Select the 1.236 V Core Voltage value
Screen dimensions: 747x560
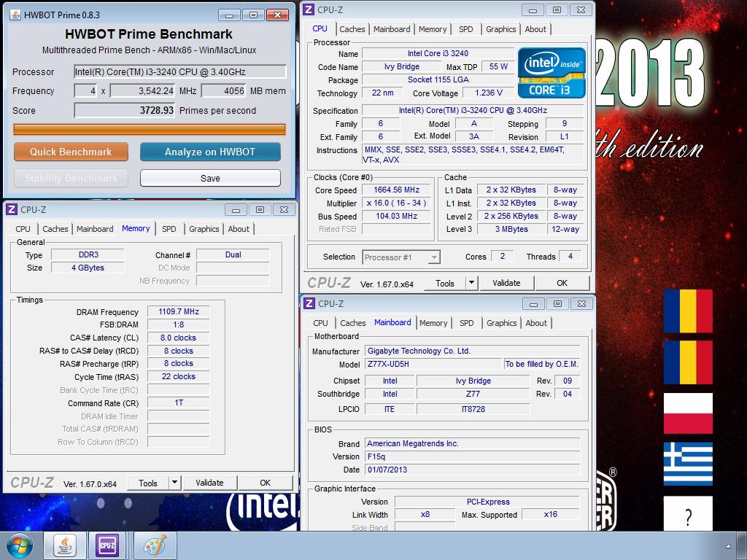click(489, 93)
